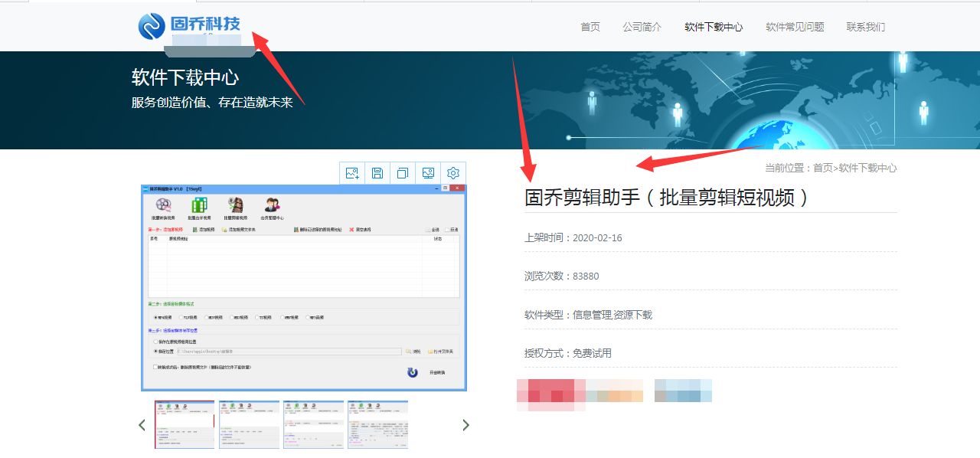Click the 开始转换 text button

[437, 373]
